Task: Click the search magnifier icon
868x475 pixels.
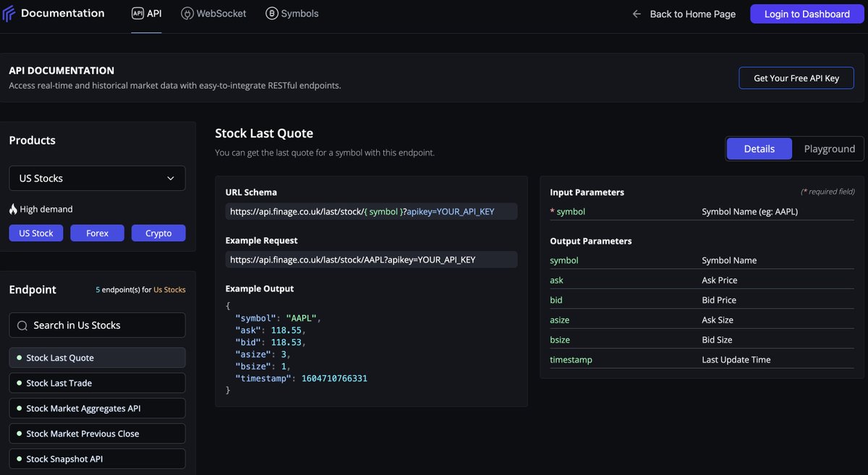Action: (x=22, y=325)
